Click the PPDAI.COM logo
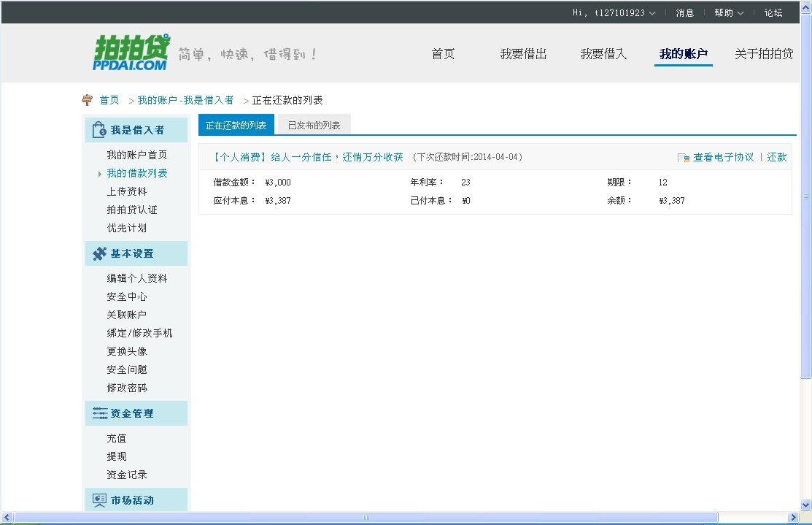This screenshot has height=525, width=812. (131, 53)
